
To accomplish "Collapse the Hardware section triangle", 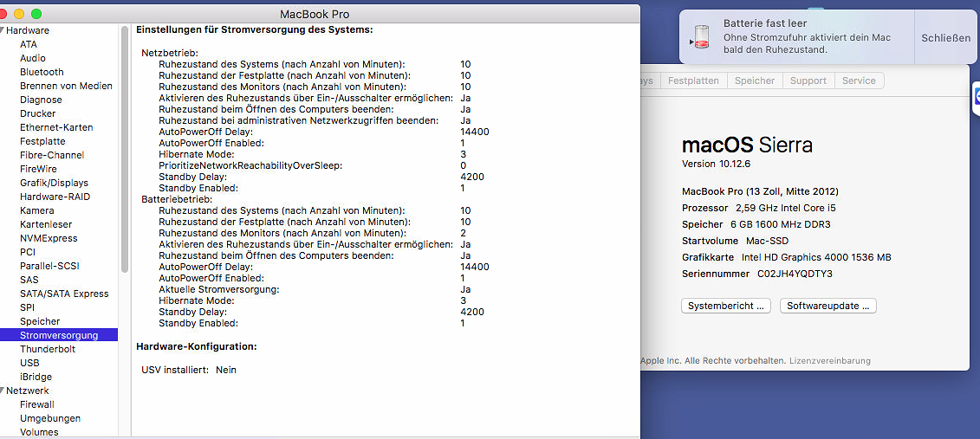I will [x=3, y=30].
